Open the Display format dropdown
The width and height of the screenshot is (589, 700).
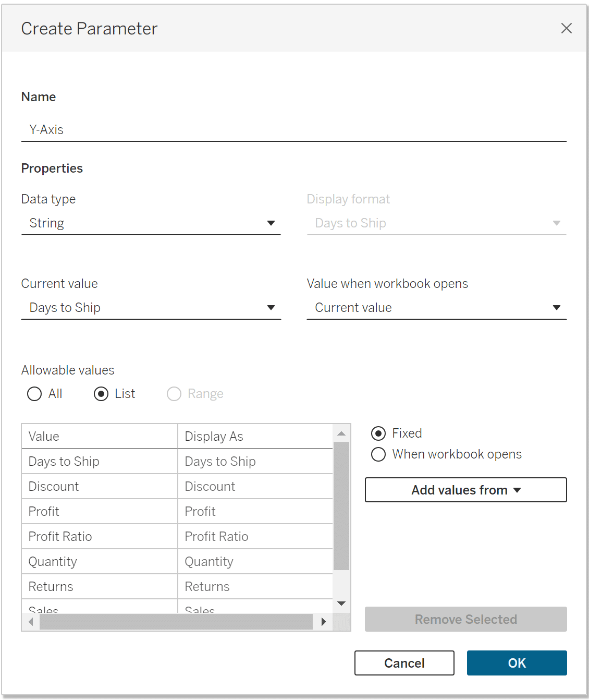[x=437, y=223]
